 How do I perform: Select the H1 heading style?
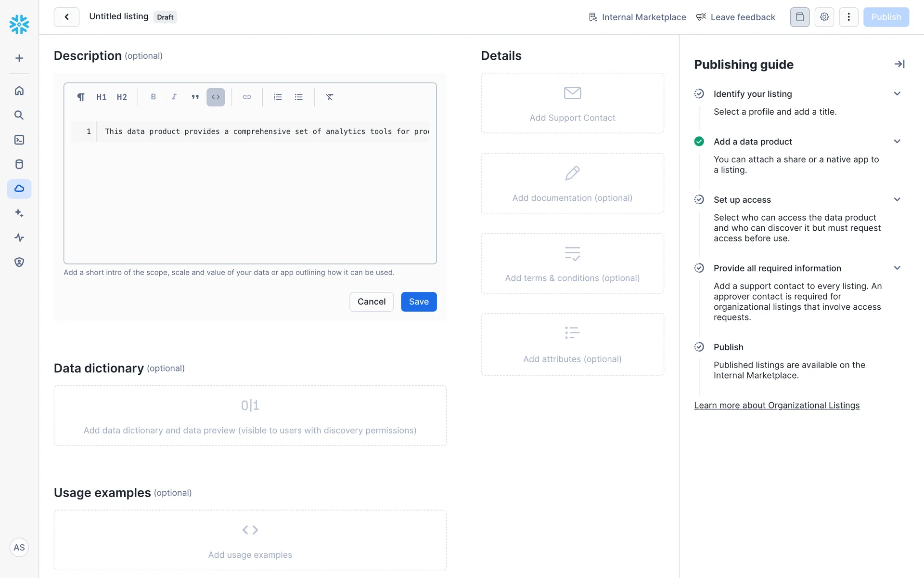click(x=101, y=97)
